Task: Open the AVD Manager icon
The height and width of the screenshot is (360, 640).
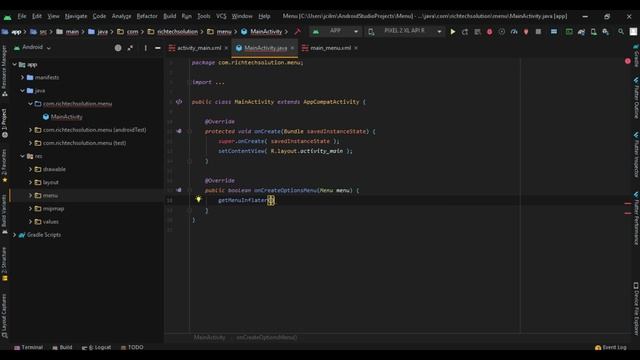Action: pos(593,31)
